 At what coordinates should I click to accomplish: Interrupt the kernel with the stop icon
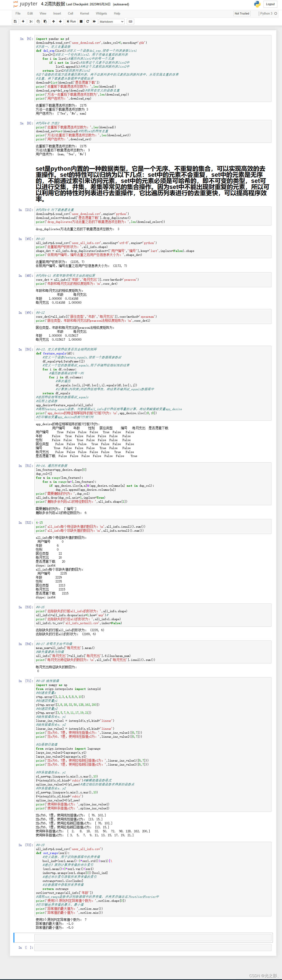tap(81, 21)
